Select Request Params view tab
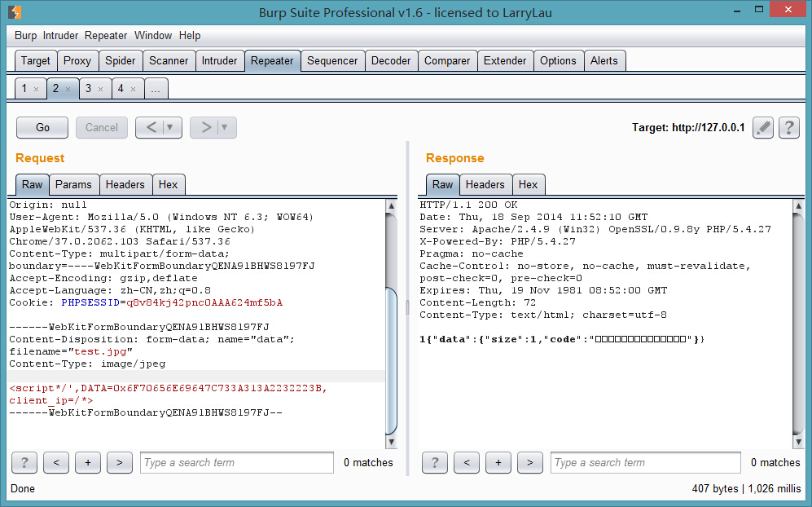Image resolution: width=812 pixels, height=507 pixels. [x=73, y=184]
